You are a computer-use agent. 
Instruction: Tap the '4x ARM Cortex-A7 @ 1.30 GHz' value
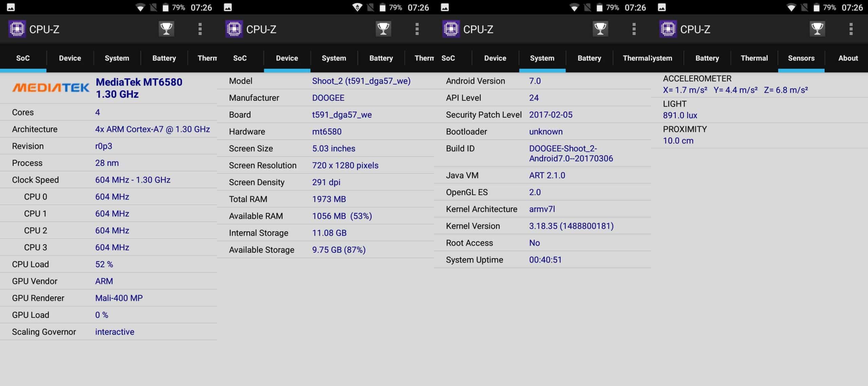coord(153,129)
